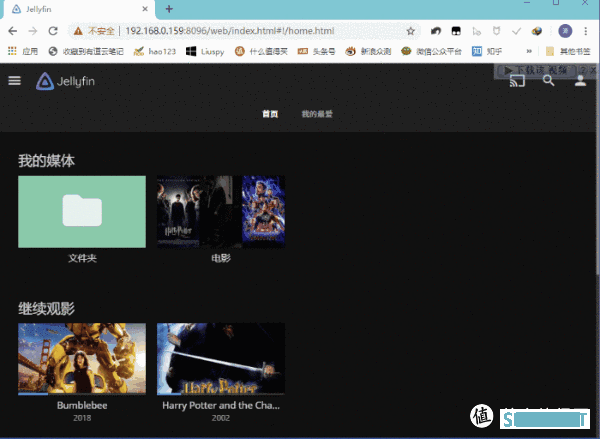Click the Harry Potter playback progress bar

click(x=221, y=393)
